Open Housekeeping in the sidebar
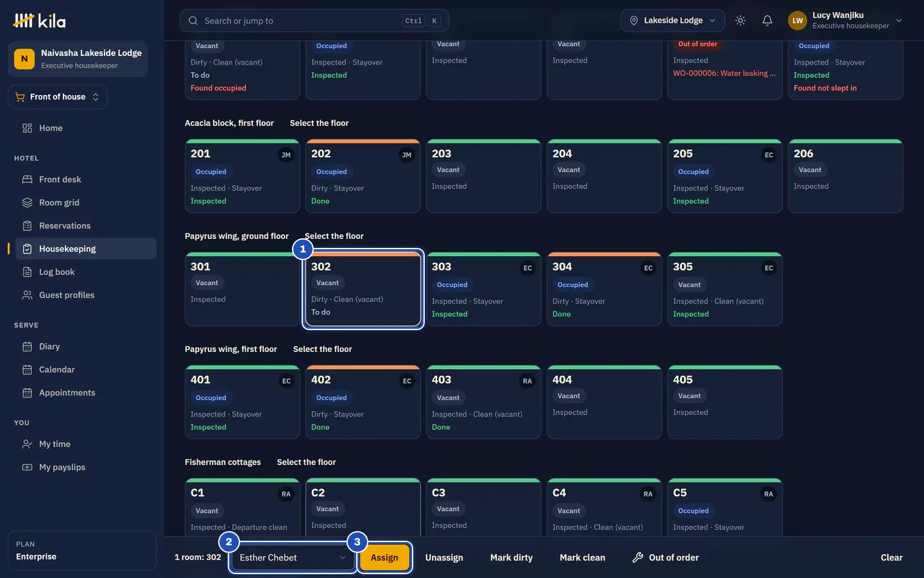 tap(85, 249)
